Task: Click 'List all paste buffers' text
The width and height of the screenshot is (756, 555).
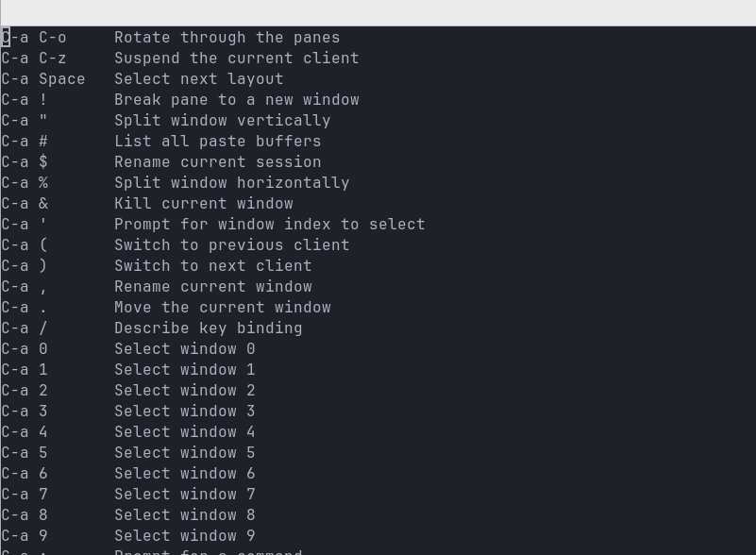Action: click(217, 142)
